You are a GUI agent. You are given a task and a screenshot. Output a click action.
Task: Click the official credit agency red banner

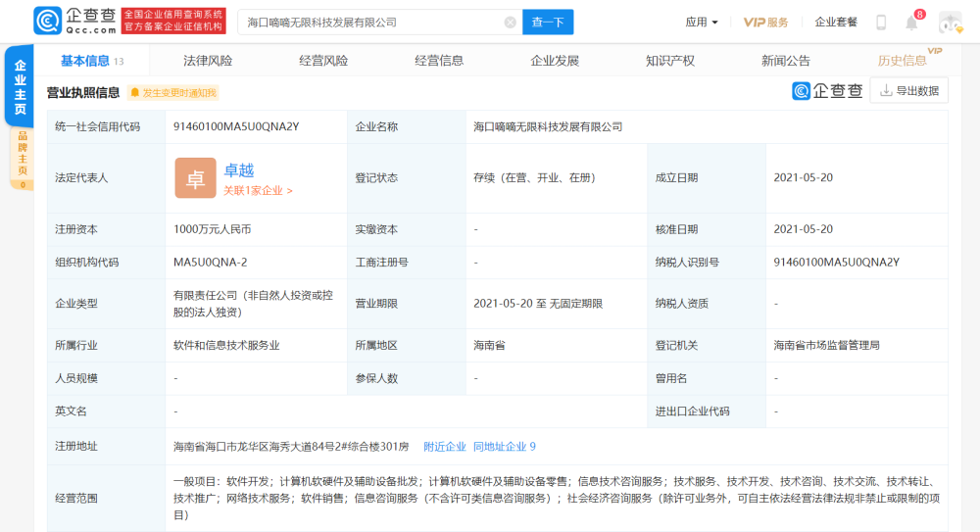[173, 21]
